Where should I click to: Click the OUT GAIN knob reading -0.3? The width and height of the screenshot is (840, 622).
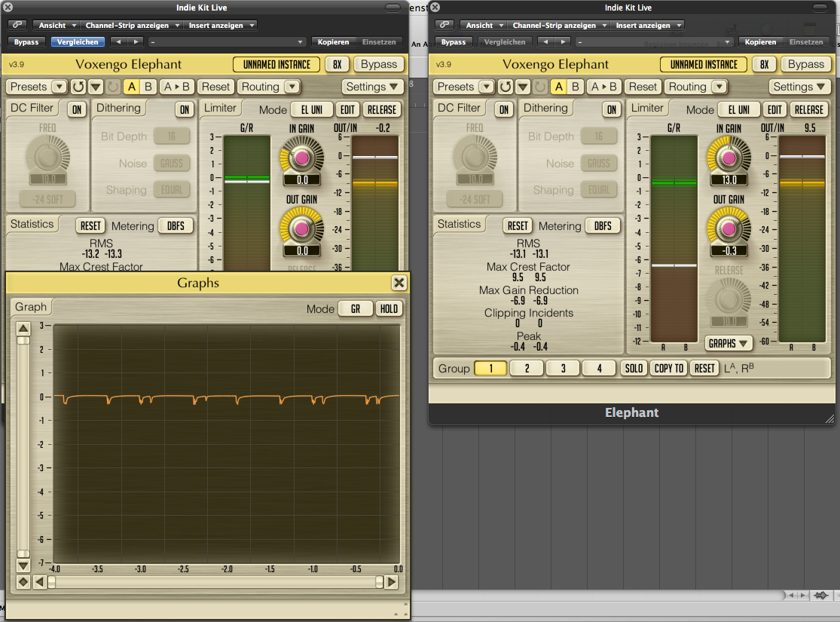point(729,228)
